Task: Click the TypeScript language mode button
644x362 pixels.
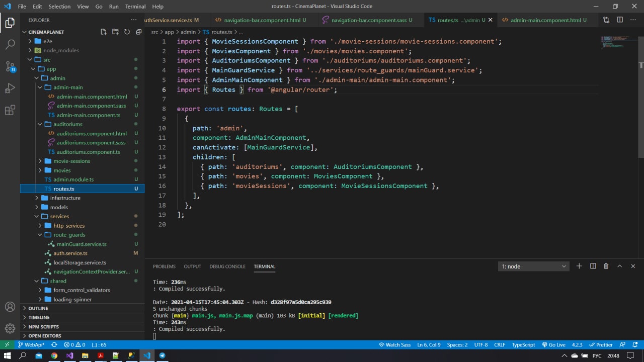Action: [x=523, y=345]
